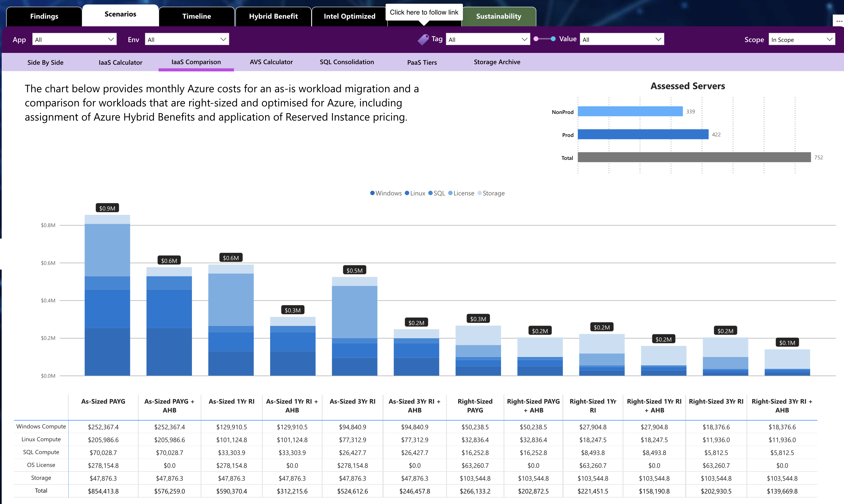Open the Scope dropdown showing In Scope
Screen dimensions: 844x504
[802, 39]
